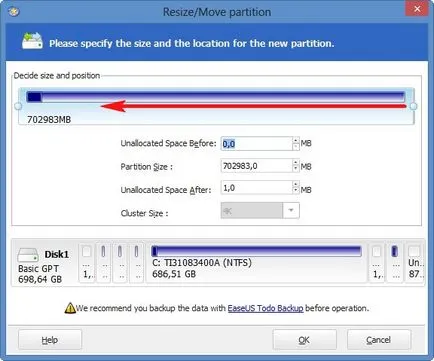434x361 pixels.
Task: Click the Cluster Size label
Action: click(144, 213)
